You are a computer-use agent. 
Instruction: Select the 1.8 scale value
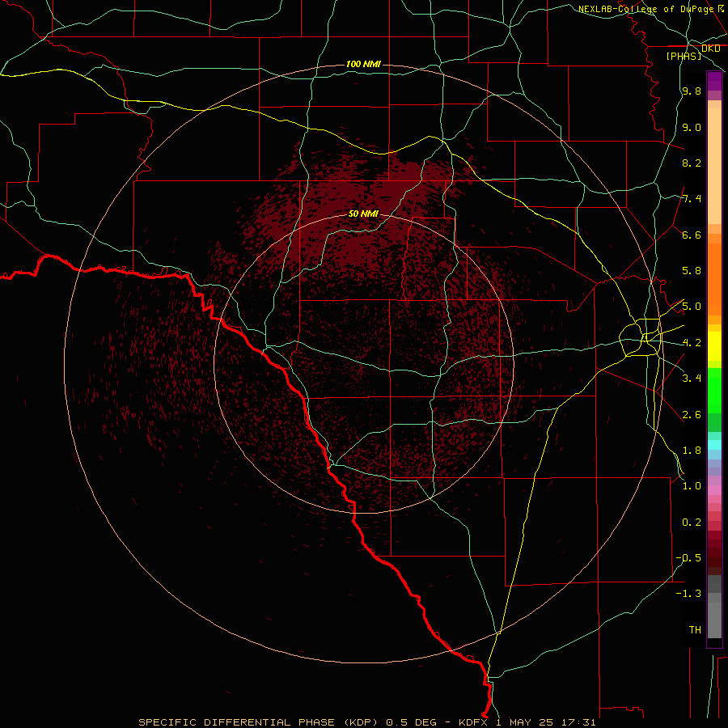pyautogui.click(x=692, y=451)
